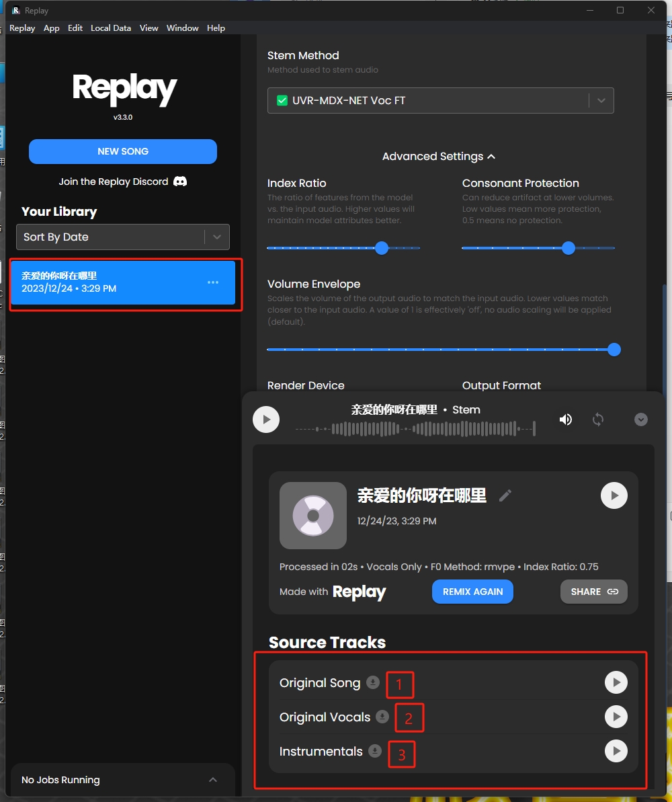Open the View menu
Screen dimensions: 672x802
pyautogui.click(x=149, y=28)
